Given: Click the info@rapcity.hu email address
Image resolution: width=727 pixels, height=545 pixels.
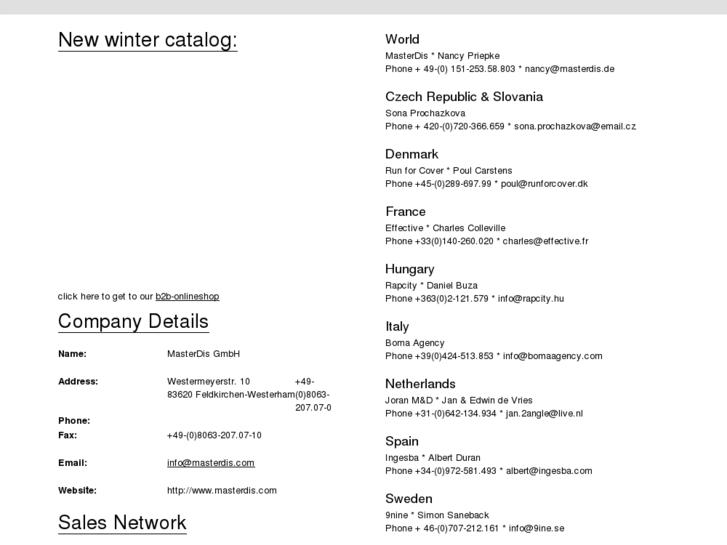Looking at the screenshot, I should (x=530, y=299).
